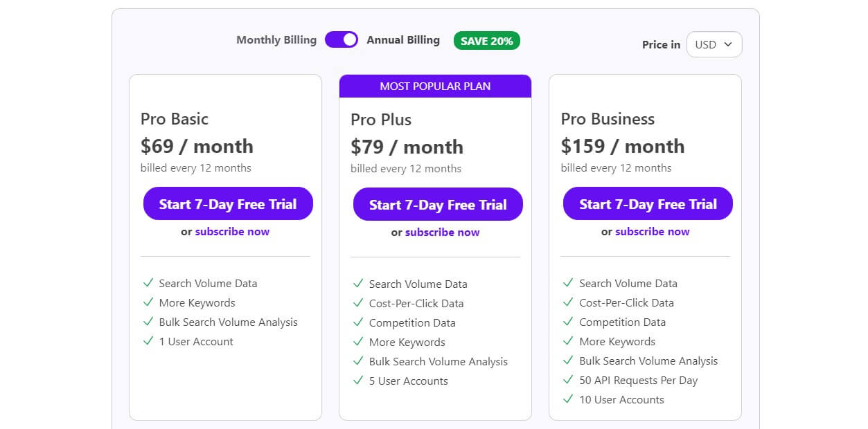Click the checkmark beside 1 User Account
Image resolution: width=868 pixels, height=429 pixels.
tap(148, 341)
